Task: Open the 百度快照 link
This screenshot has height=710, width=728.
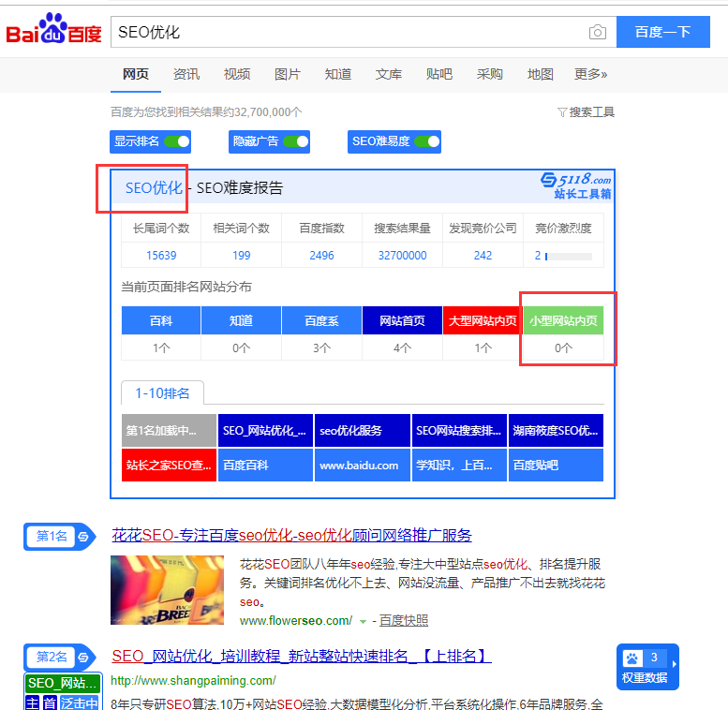Action: pyautogui.click(x=404, y=620)
